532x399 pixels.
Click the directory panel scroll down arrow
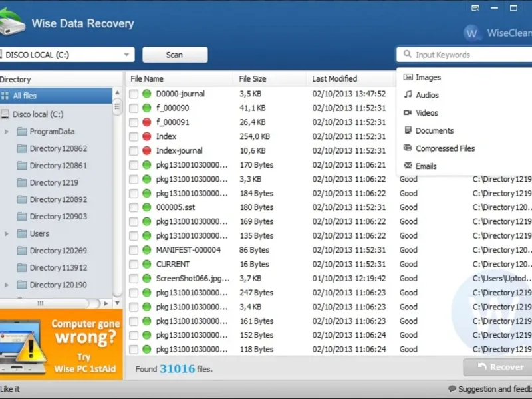(x=118, y=303)
